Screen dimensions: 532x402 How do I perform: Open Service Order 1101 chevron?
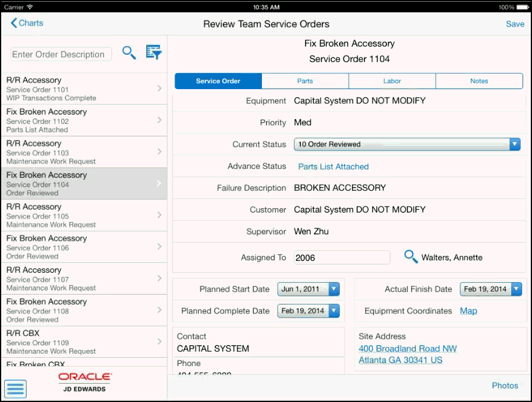pyautogui.click(x=159, y=89)
